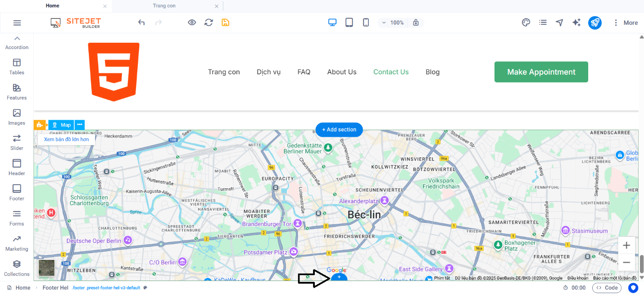Click the refresh icon in toolbar
Viewport: 644px width, 294px height.
pos(209,23)
